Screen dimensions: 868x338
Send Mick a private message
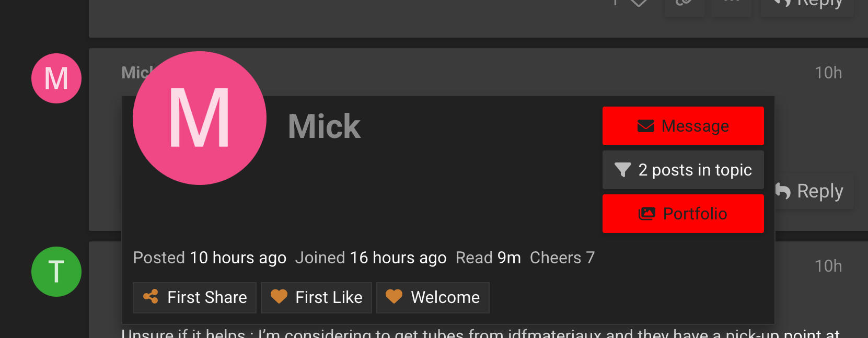point(683,126)
